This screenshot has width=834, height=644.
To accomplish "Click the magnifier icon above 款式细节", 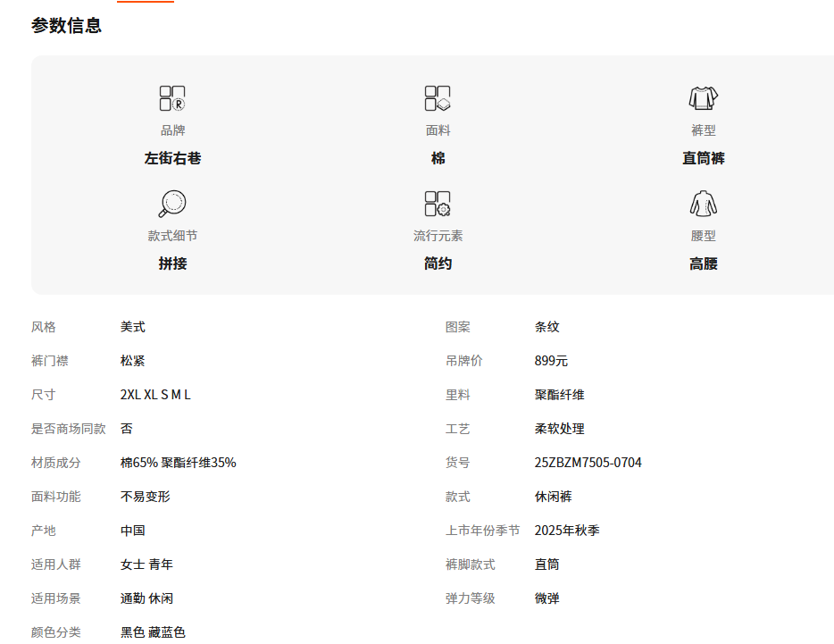I will click(171, 204).
